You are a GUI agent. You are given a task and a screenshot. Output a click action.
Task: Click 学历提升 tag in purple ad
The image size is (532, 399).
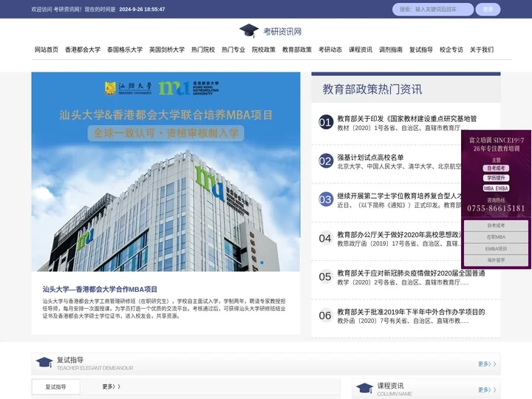496,178
